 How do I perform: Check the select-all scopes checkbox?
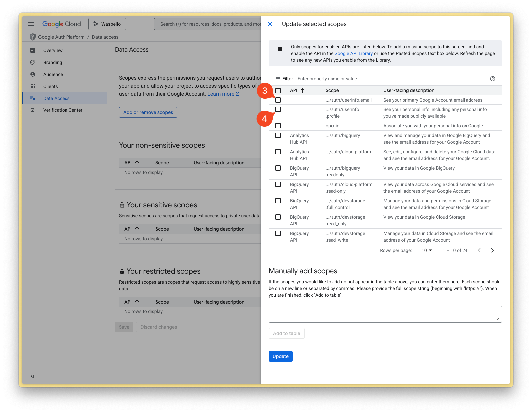pyautogui.click(x=278, y=90)
